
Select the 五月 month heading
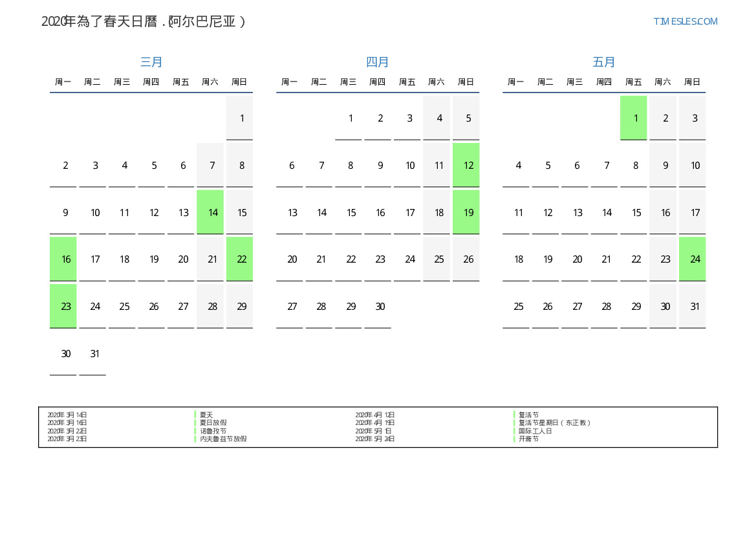604,62
